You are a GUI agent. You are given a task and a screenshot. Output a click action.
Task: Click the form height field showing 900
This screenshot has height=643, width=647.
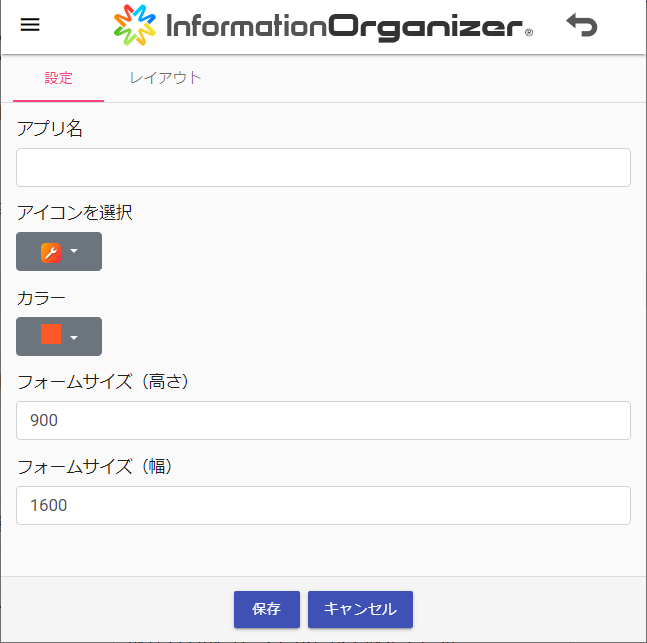[323, 420]
